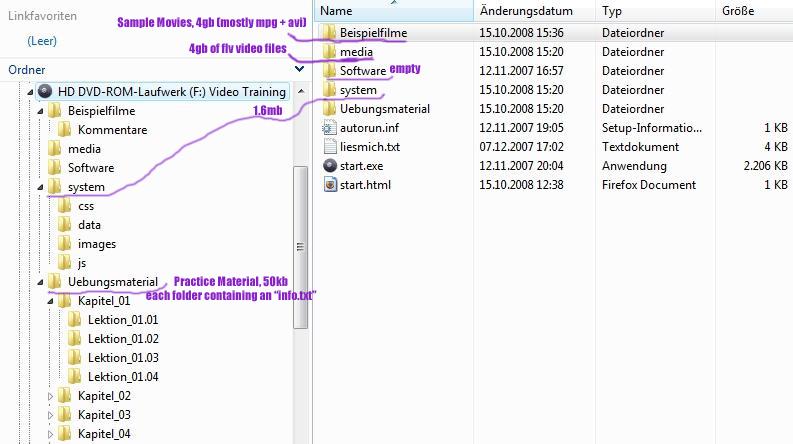The image size is (793, 444).
Task: Select the Software folder label in the tree
Action: coord(91,167)
